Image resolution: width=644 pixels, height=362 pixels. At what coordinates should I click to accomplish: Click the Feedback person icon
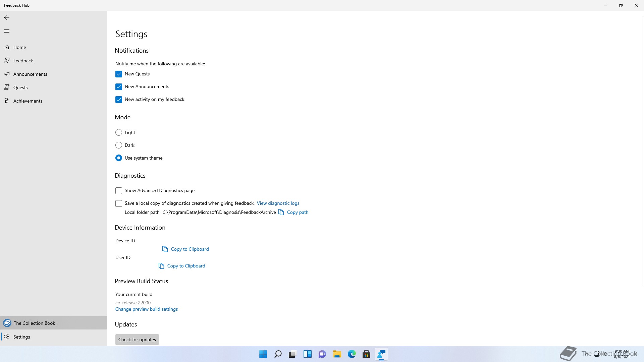(7, 61)
